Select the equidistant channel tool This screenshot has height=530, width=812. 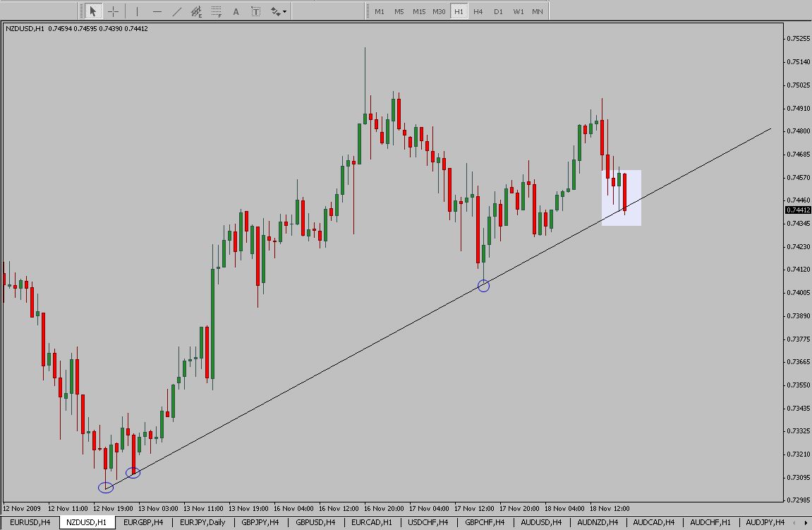pyautogui.click(x=197, y=11)
